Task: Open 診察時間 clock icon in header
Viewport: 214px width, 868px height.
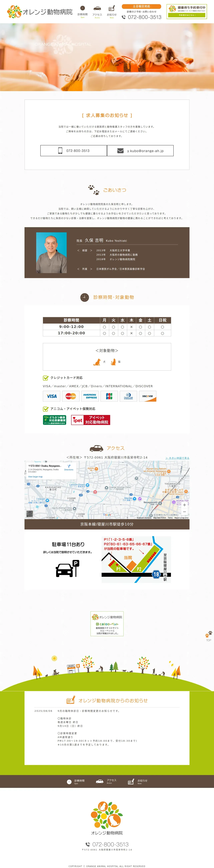Action: click(x=82, y=8)
